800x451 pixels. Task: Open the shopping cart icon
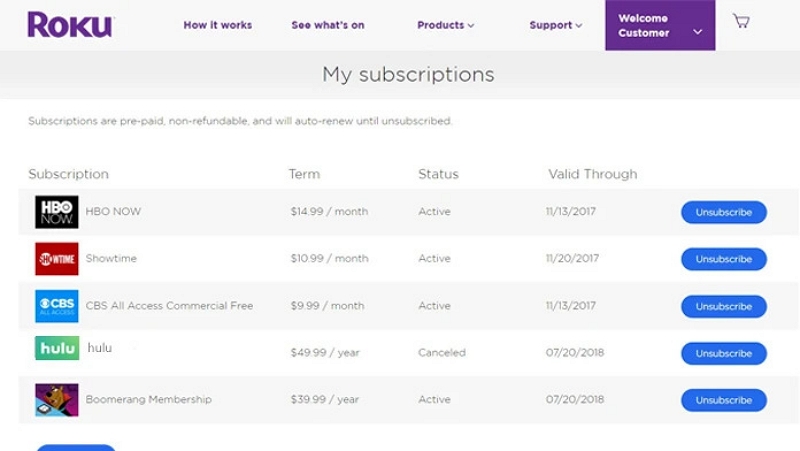point(741,21)
